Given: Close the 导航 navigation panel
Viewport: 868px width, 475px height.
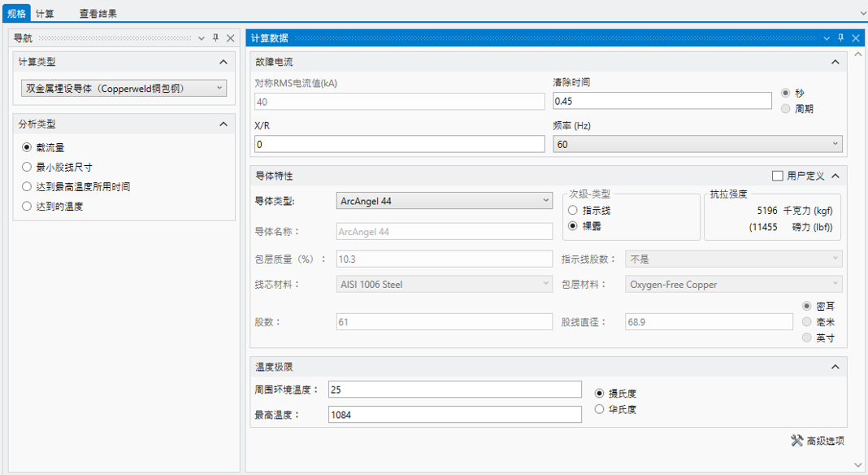Looking at the screenshot, I should click(x=230, y=38).
